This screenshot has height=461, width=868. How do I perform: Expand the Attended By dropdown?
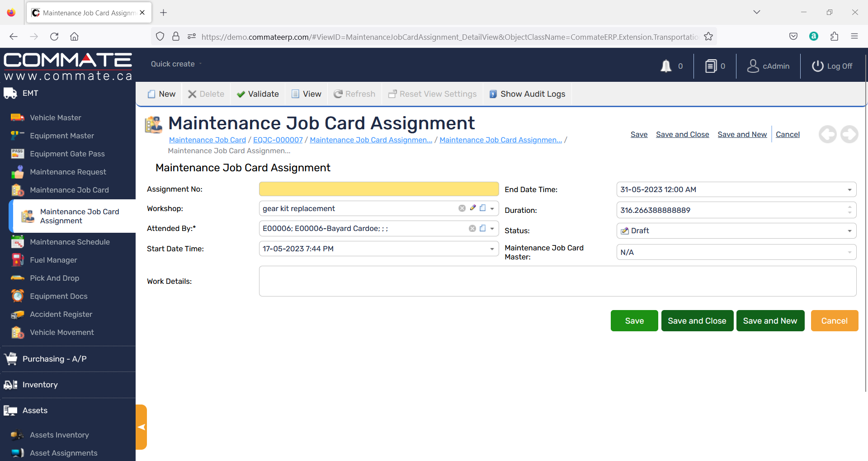492,229
